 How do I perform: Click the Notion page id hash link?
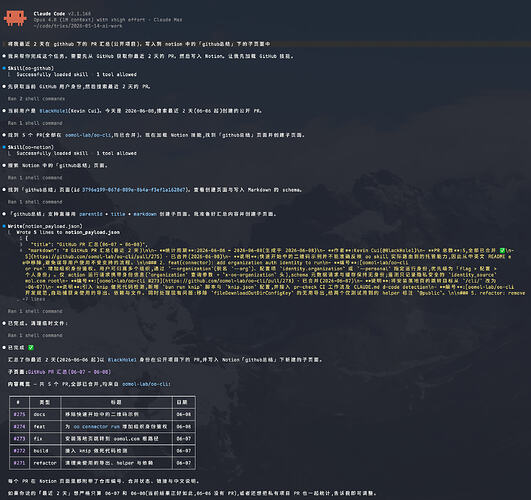click(x=134, y=190)
